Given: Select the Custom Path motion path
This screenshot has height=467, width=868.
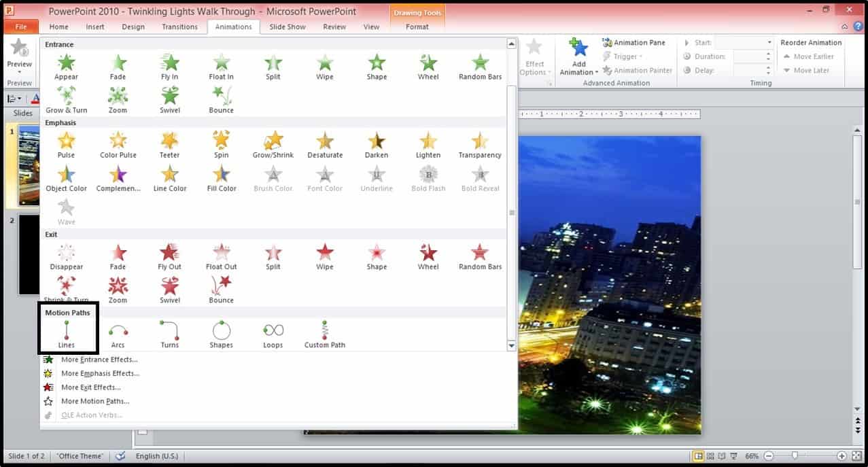Looking at the screenshot, I should pos(325,334).
